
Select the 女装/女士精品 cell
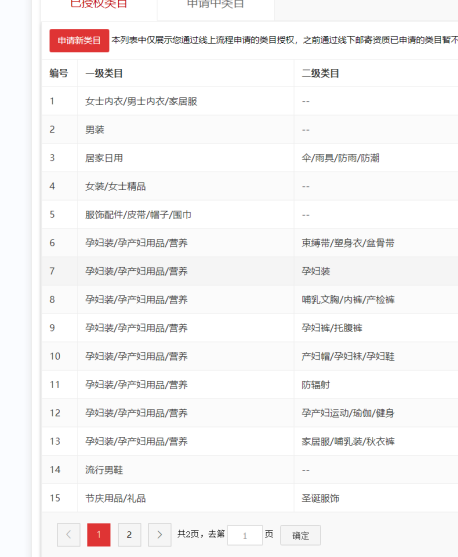click(x=185, y=186)
